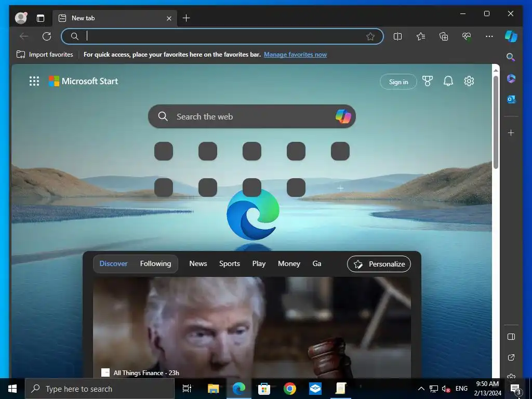This screenshot has height=399, width=532.
Task: Click the muted volume tray icon
Action: [x=446, y=389]
